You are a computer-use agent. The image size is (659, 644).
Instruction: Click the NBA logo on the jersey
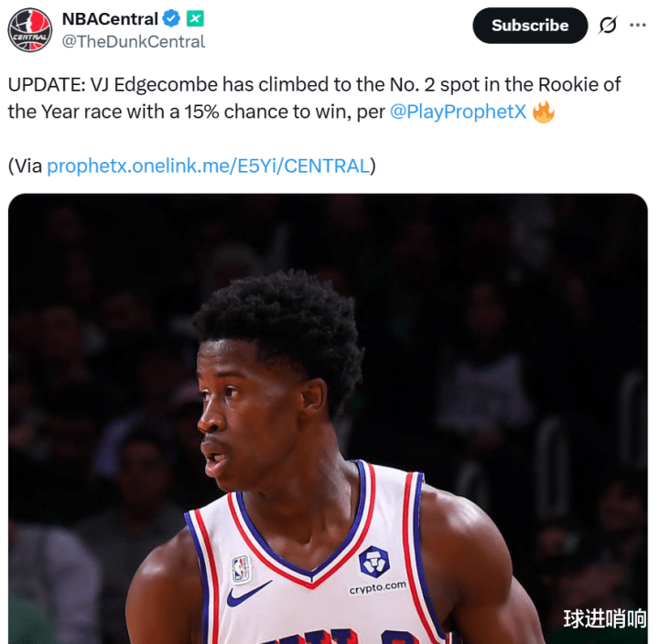(242, 569)
